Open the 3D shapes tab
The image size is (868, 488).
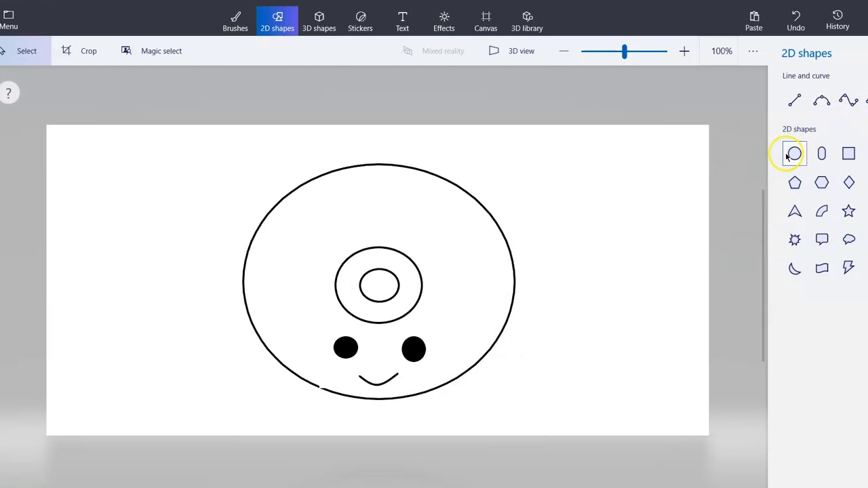click(319, 21)
